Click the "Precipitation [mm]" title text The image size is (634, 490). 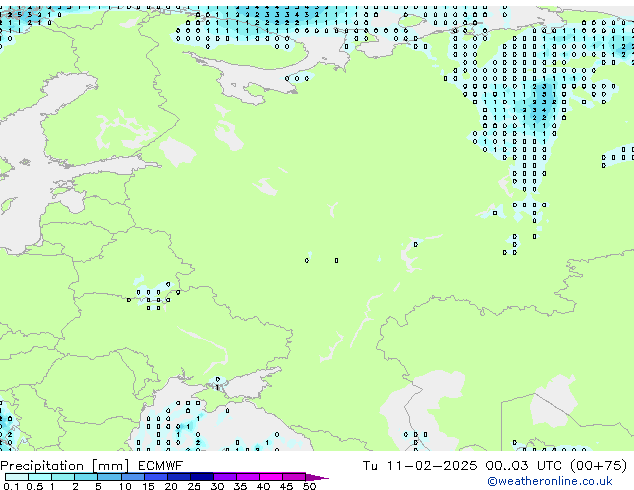[65, 466]
